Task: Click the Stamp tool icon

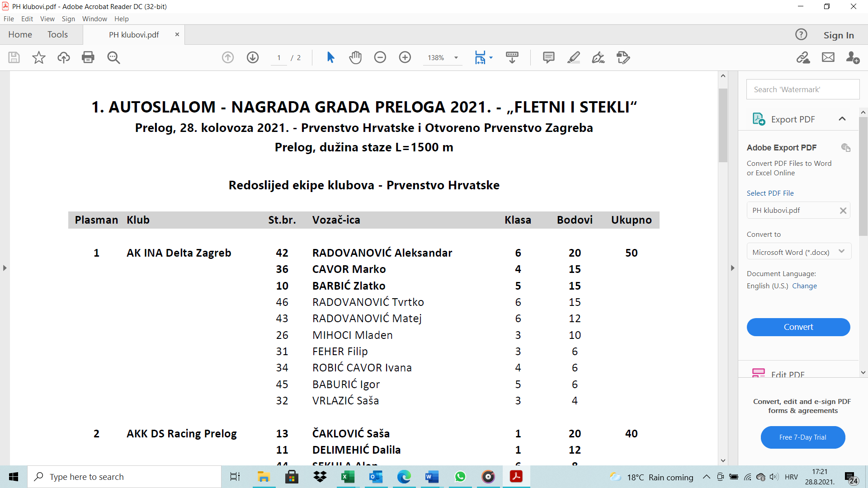Action: pos(623,57)
